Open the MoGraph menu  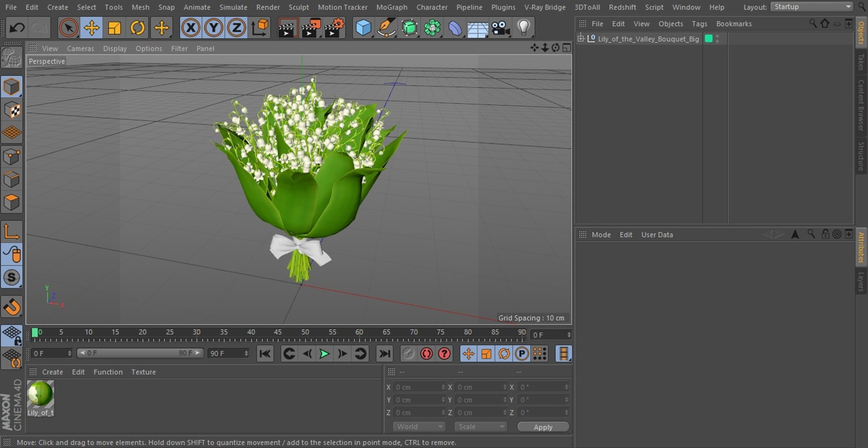[392, 7]
